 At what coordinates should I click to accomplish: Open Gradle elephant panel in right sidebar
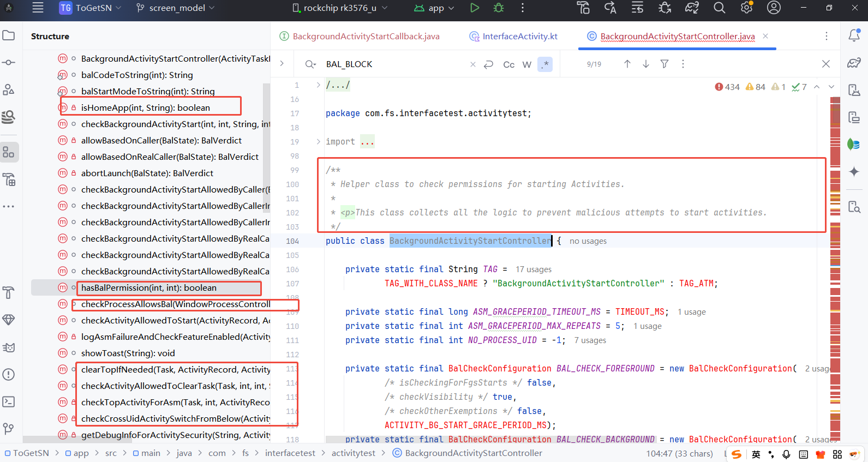pos(854,63)
